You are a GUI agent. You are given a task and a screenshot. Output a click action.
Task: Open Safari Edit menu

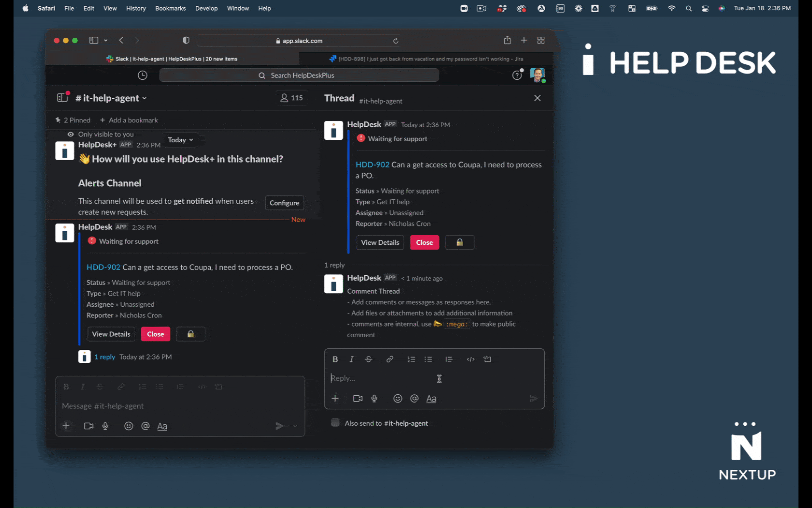(88, 8)
